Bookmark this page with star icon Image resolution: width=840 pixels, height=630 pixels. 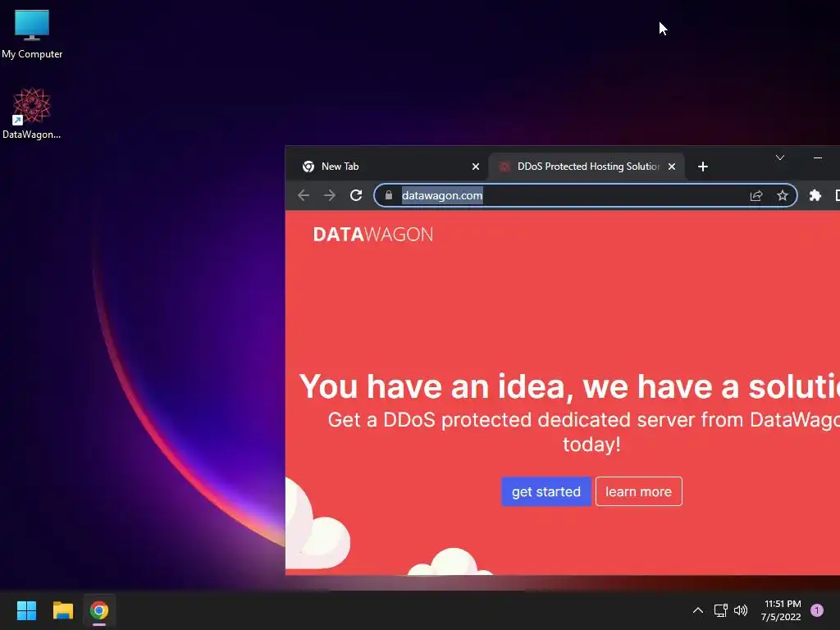(783, 195)
